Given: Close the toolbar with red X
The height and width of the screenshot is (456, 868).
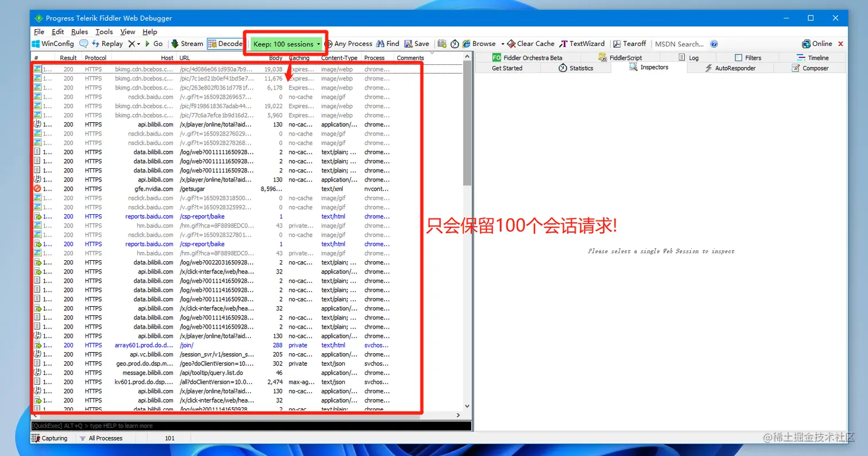Looking at the screenshot, I should [x=841, y=44].
